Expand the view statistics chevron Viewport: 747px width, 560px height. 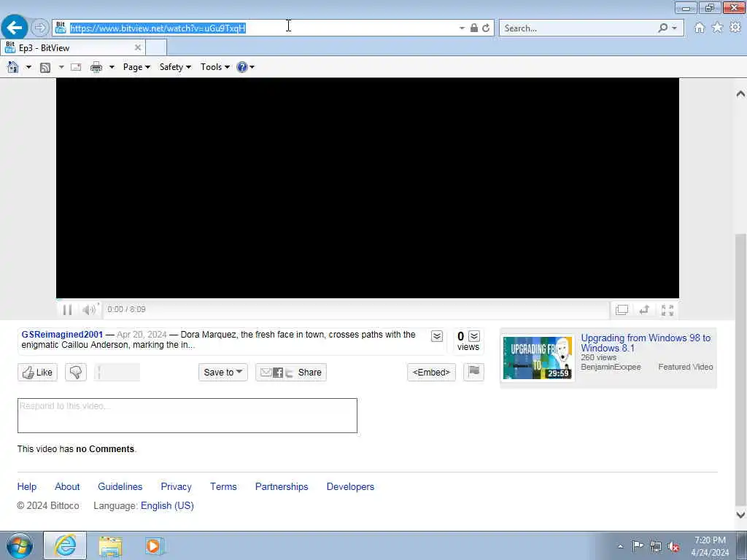(474, 336)
